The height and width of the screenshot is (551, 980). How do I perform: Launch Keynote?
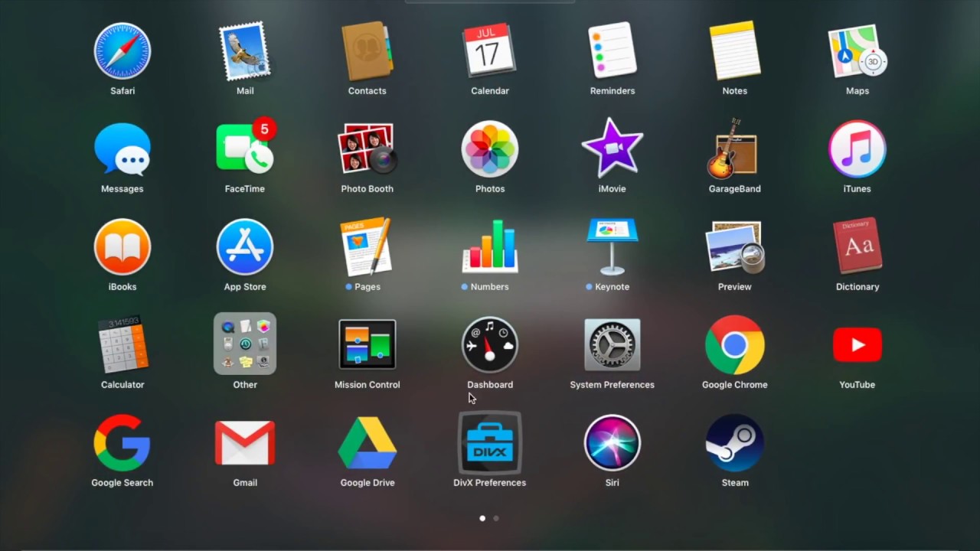pos(612,246)
